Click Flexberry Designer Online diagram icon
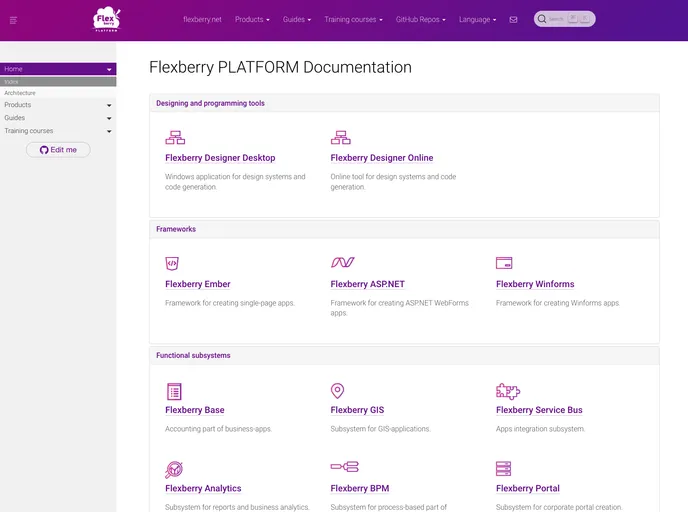 click(340, 137)
